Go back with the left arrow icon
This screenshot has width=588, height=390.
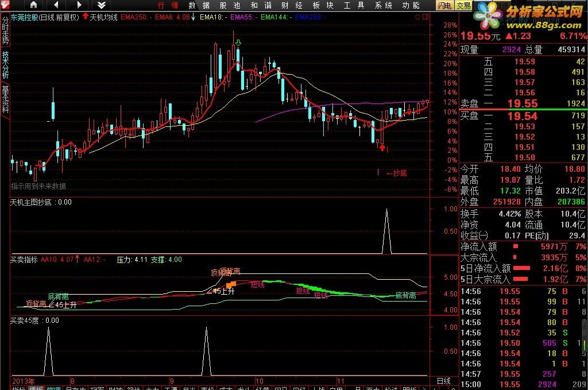point(56,5)
